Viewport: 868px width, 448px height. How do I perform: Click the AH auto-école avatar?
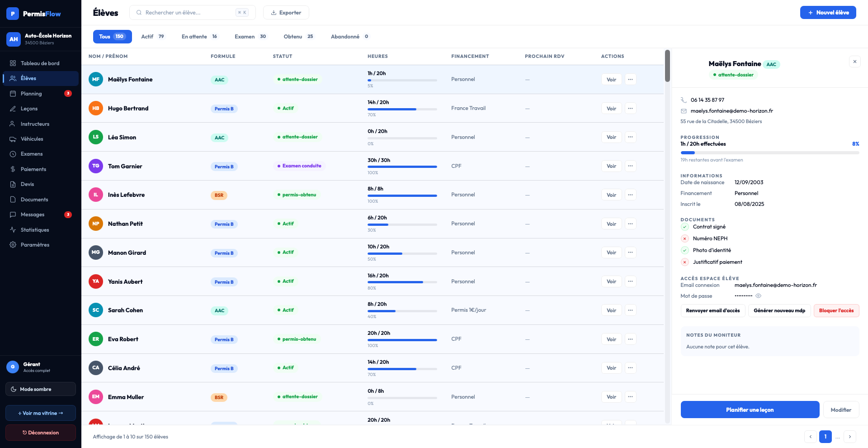click(x=14, y=39)
